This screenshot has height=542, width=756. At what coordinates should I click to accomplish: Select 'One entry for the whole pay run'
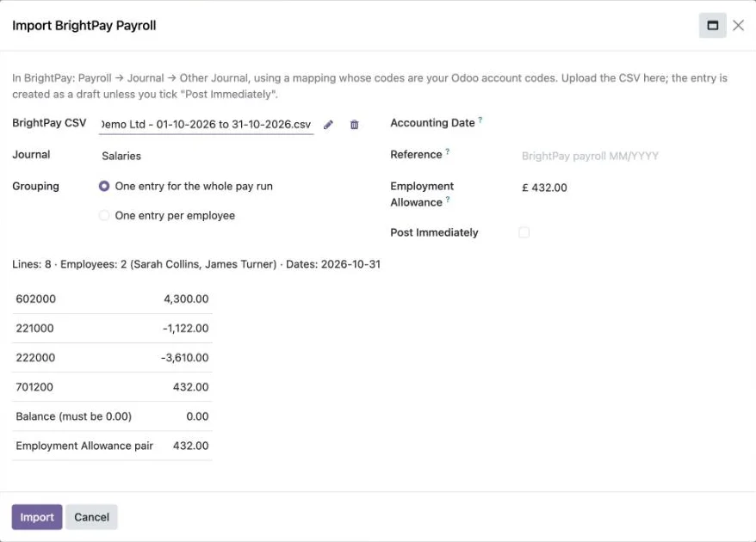pyautogui.click(x=104, y=186)
